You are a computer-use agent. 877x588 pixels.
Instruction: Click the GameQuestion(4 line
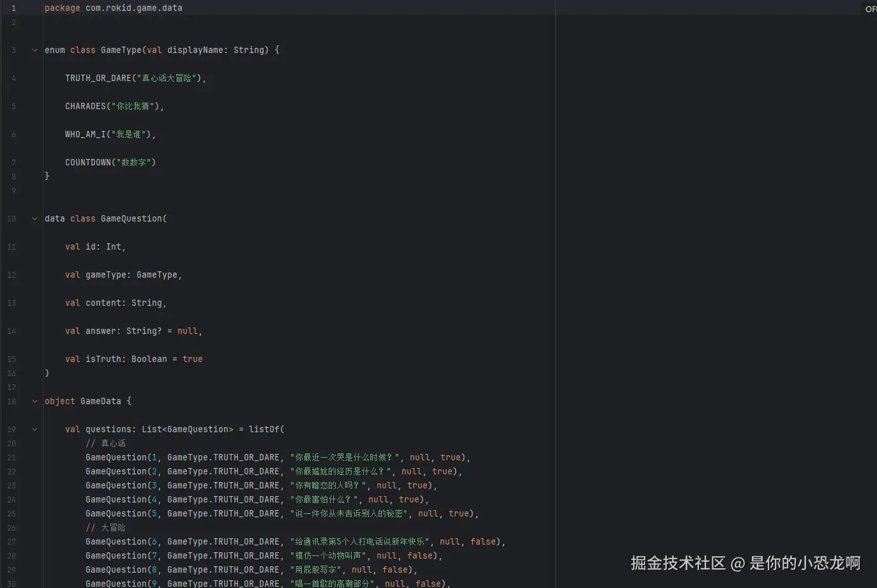pos(257,499)
